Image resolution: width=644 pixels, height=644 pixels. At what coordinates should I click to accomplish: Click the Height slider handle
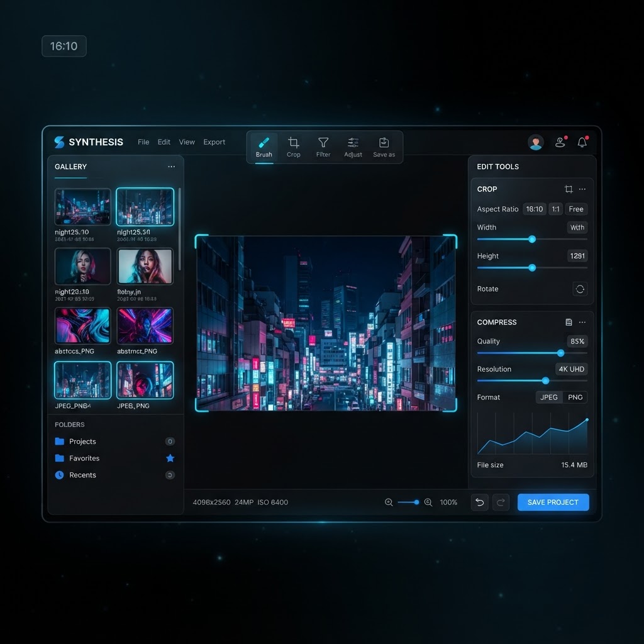532,268
